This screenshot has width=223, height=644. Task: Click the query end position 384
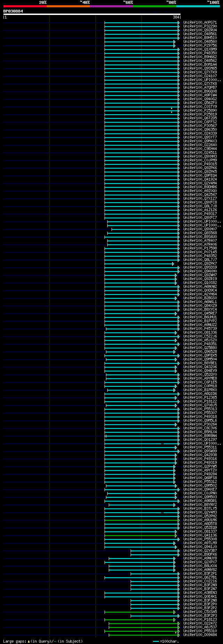[x=176, y=17]
